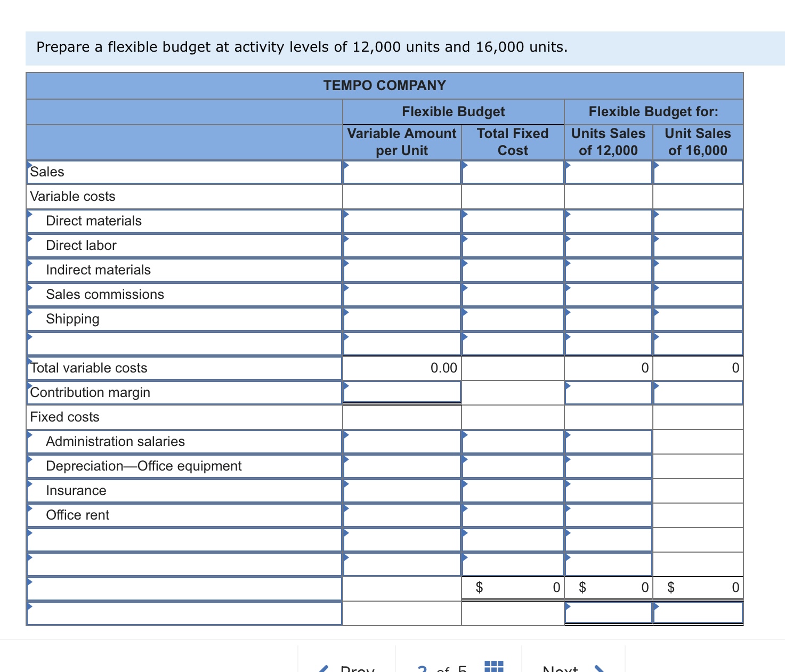Click Indirect materials total fixed cost cell

(513, 270)
